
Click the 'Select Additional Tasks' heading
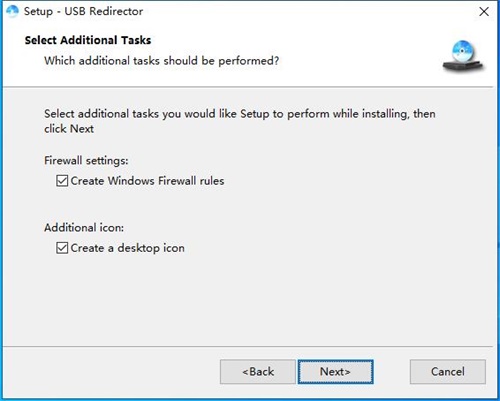pos(88,40)
